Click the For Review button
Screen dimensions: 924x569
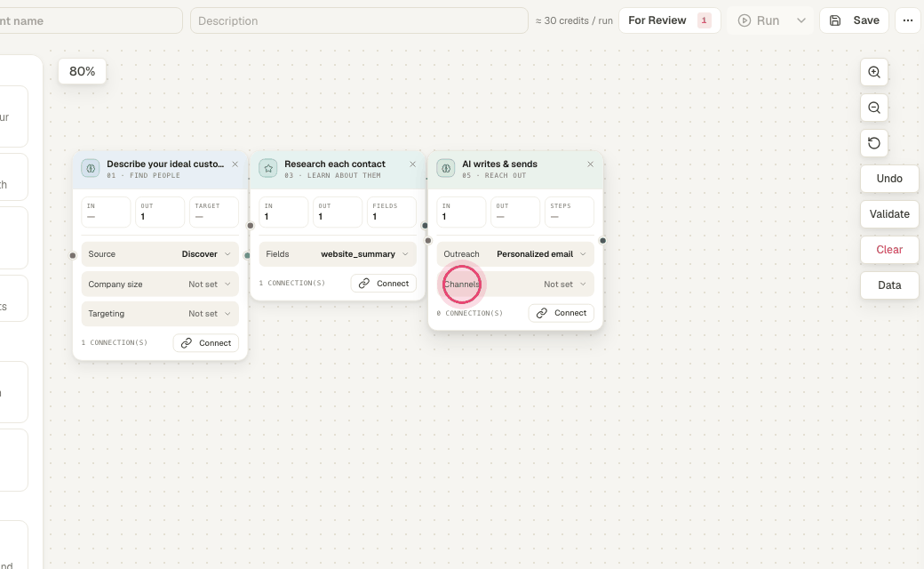(x=669, y=20)
